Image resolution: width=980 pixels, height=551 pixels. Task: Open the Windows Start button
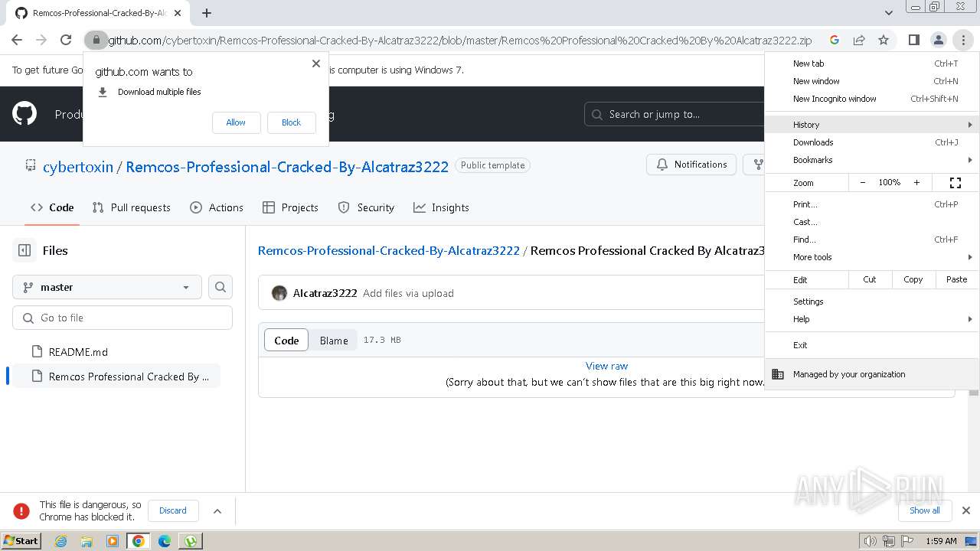tap(21, 541)
